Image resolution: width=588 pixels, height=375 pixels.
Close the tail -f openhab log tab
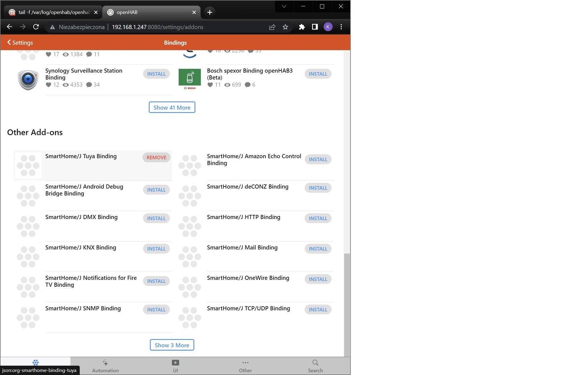pyautogui.click(x=96, y=12)
